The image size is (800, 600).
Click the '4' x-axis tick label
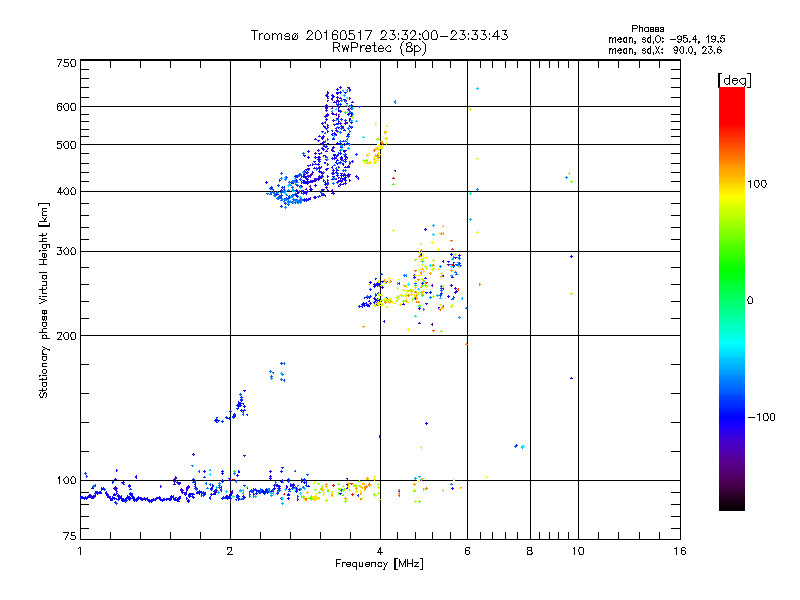click(x=380, y=551)
